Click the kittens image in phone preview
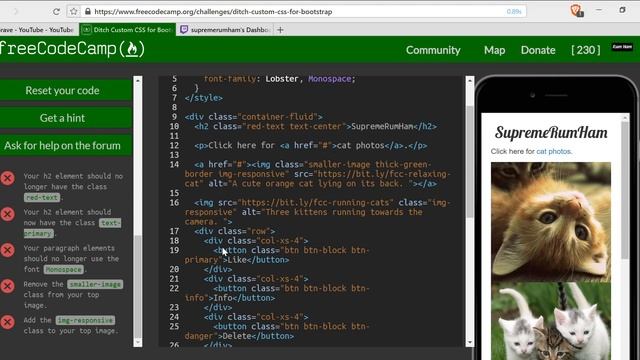This screenshot has height=360, width=640. point(551,321)
